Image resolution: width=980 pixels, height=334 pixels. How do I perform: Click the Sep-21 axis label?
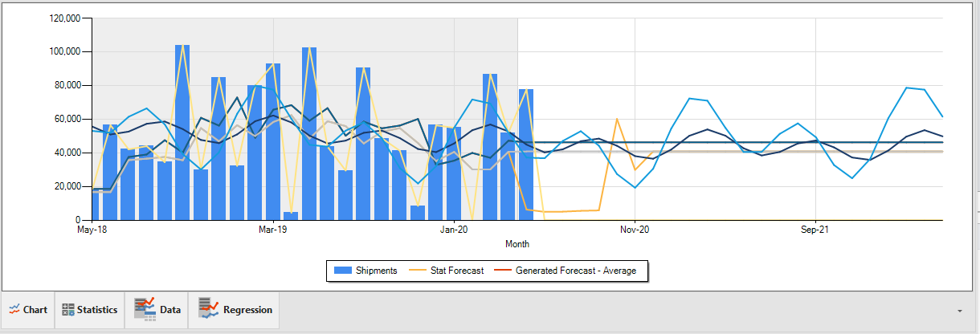[815, 230]
